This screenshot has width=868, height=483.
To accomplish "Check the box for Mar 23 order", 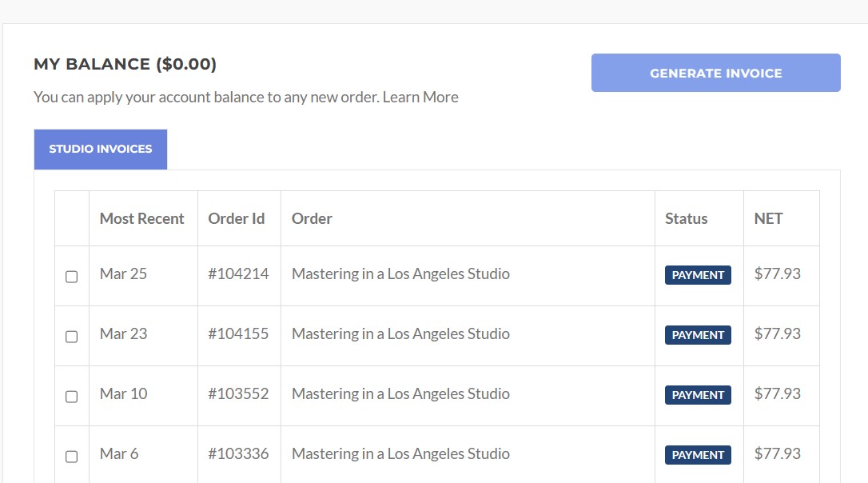I will (71, 337).
